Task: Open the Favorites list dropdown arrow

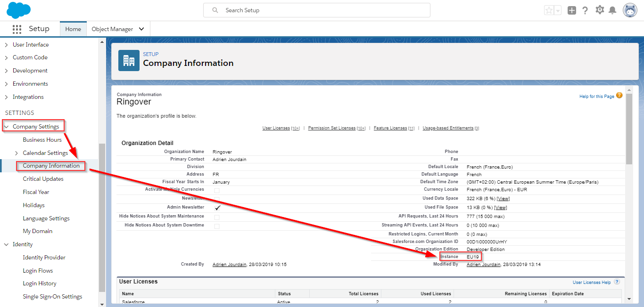Action: coord(558,10)
